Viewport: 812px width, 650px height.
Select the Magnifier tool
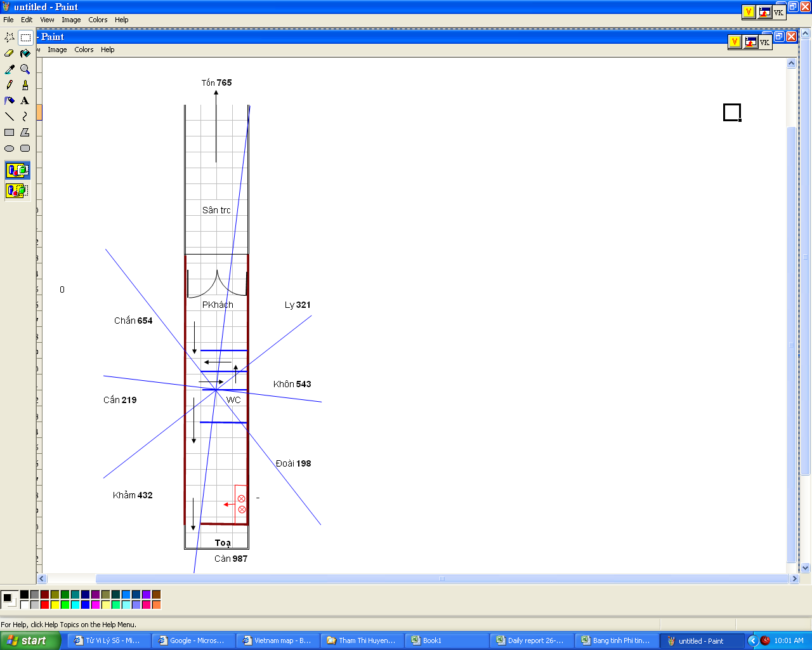coord(25,69)
